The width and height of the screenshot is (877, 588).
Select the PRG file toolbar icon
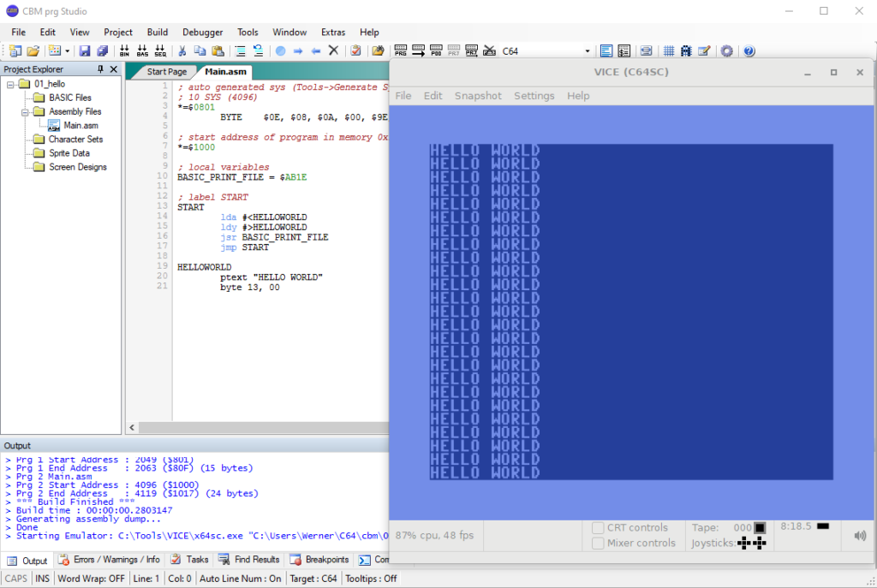coord(401,50)
